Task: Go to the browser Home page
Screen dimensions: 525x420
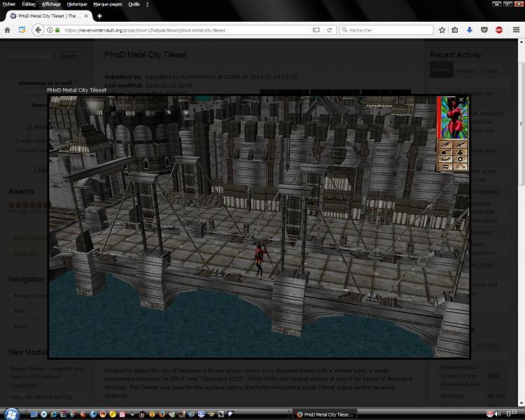Action: 8,30
